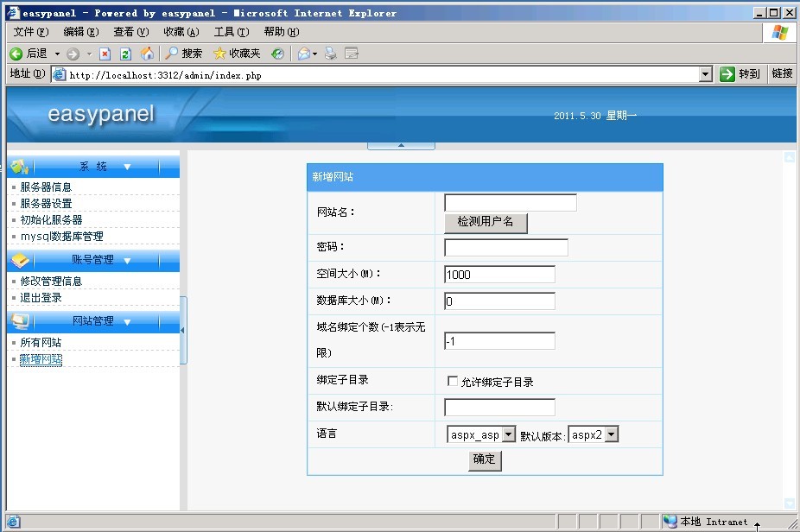Click the easypanel logo text

click(101, 115)
